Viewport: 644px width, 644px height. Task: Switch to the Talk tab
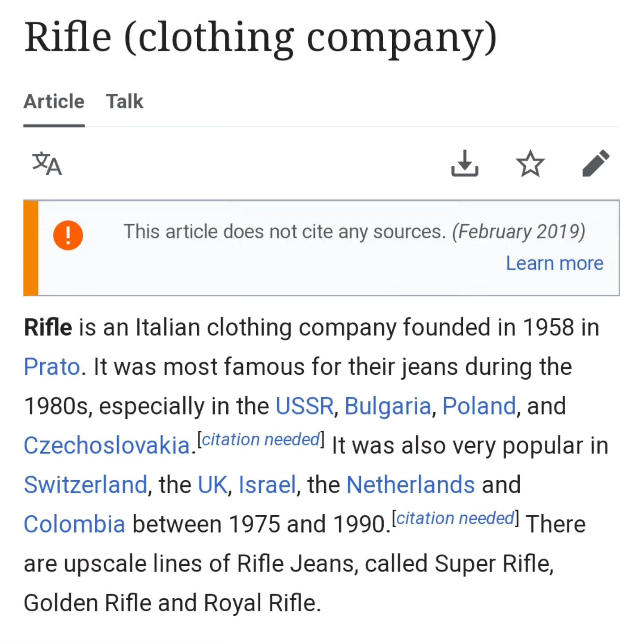(125, 102)
